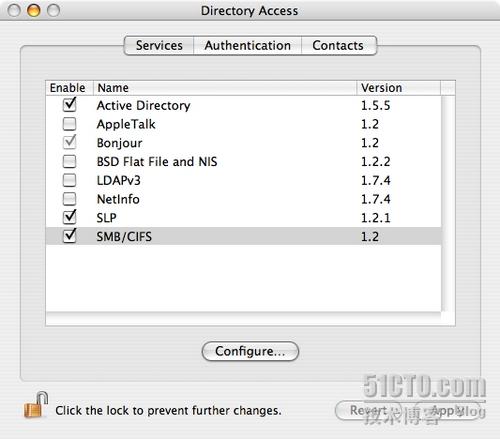Click version 1.7.4 in LDAPv3 row
500x439 pixels.
[x=375, y=180]
